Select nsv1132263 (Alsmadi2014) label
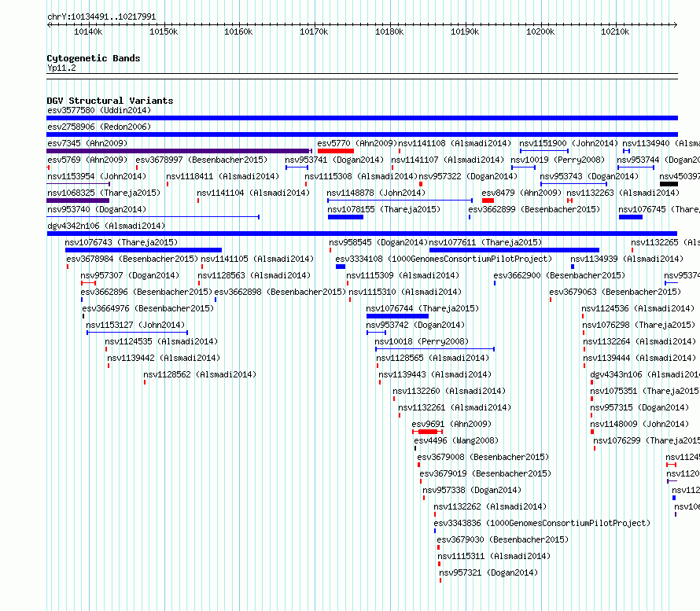This screenshot has width=700, height=611. 623,193
